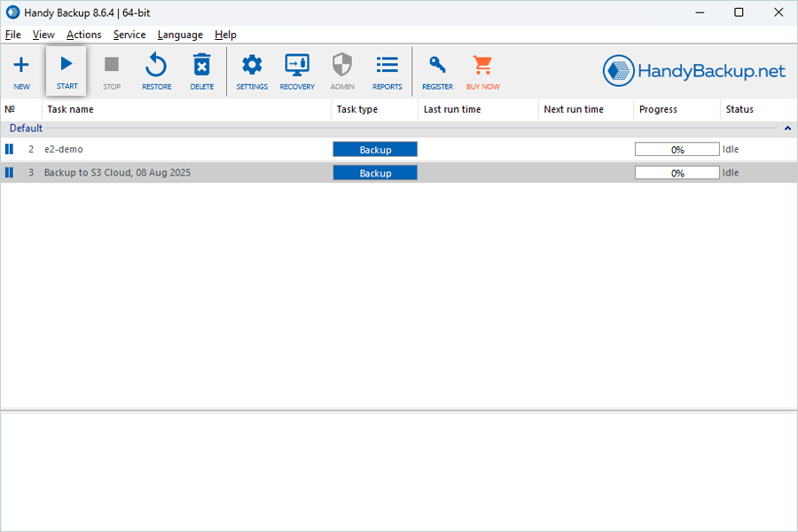Open the Service menu
The width and height of the screenshot is (798, 532).
[129, 35]
